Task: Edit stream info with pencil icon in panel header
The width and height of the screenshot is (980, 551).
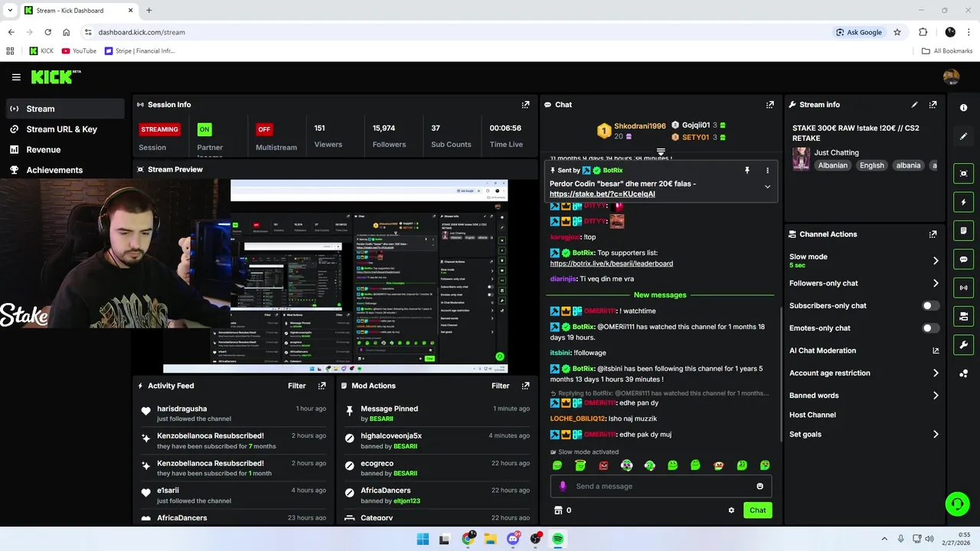Action: [914, 105]
